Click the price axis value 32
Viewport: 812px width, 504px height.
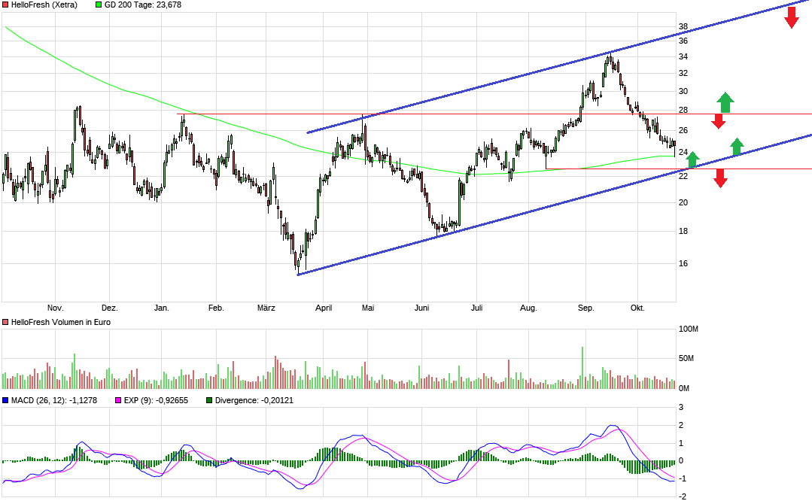[x=683, y=74]
